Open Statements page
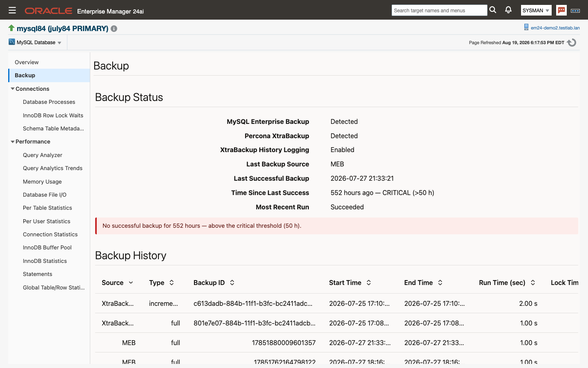The height and width of the screenshot is (368, 588). coord(38,274)
